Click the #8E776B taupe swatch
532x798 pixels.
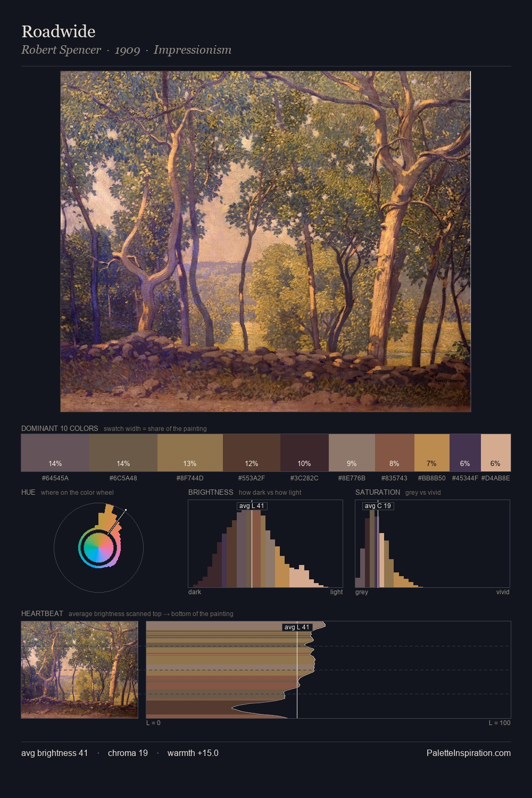pyautogui.click(x=352, y=453)
